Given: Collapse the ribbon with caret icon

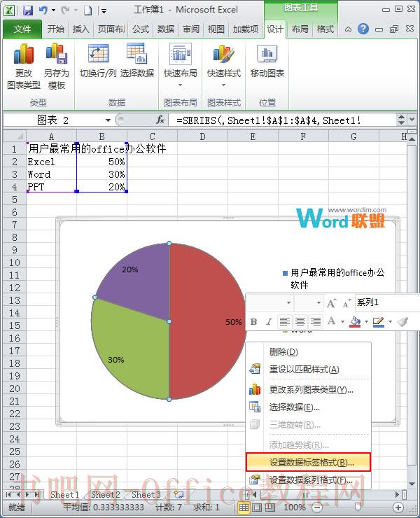Looking at the screenshot, I should tap(348, 29).
